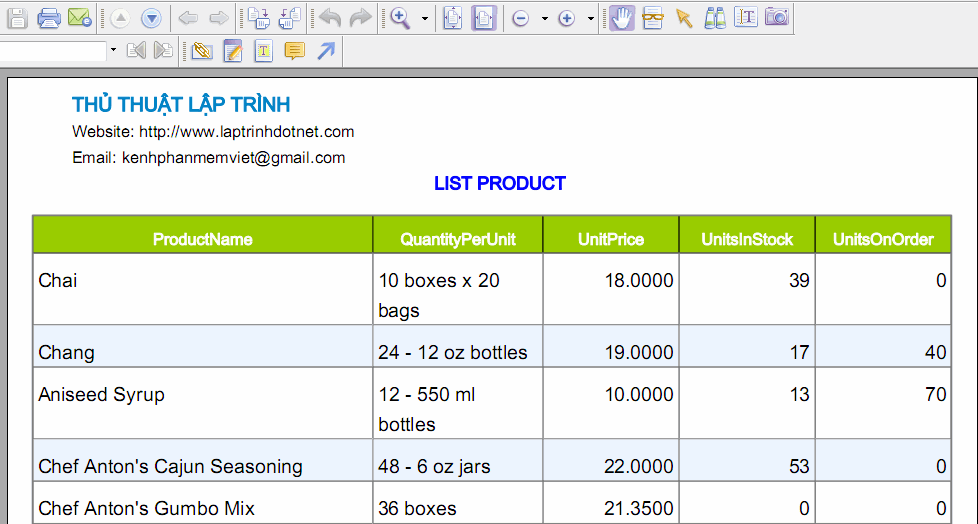This screenshot has width=978, height=524.
Task: Click the 22.0000 unit price
Action: [x=639, y=467]
